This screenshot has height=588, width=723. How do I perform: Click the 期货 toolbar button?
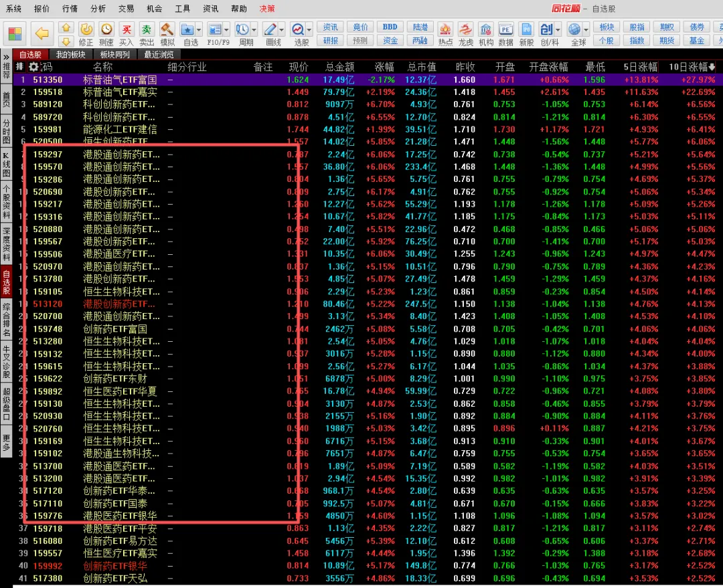pyautogui.click(x=667, y=41)
